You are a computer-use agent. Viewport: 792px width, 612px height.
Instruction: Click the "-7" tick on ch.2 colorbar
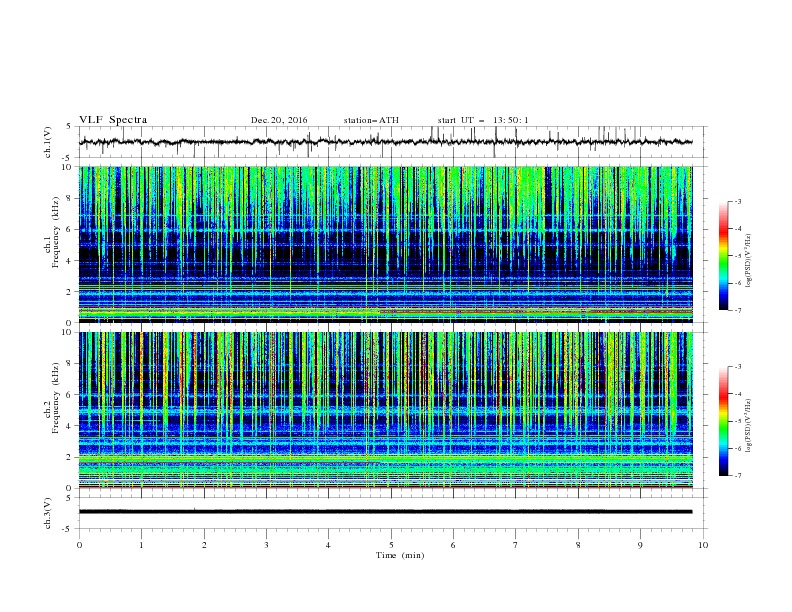click(x=737, y=475)
